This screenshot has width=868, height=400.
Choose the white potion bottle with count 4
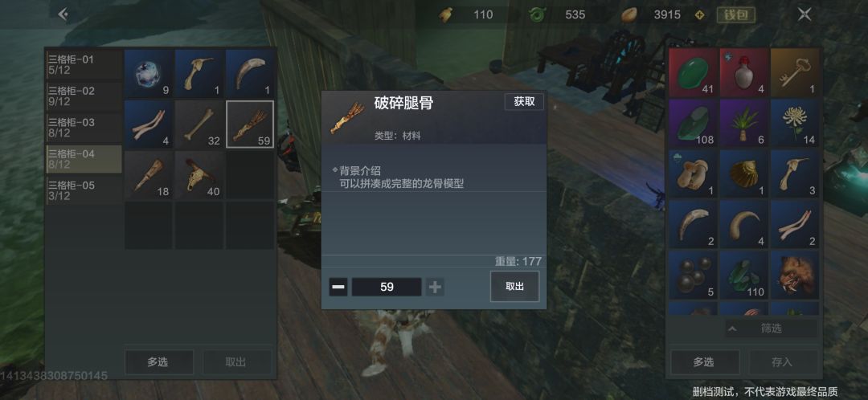(744, 72)
